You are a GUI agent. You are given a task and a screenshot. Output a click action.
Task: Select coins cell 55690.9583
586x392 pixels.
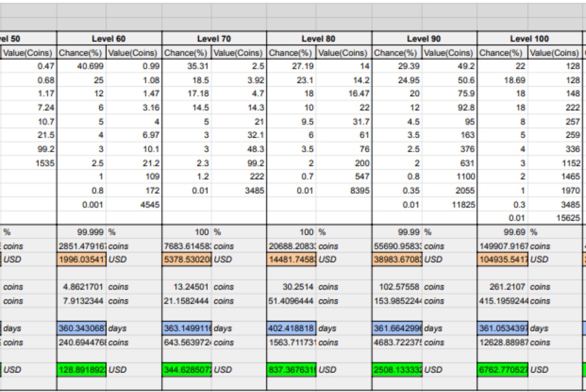pos(397,246)
